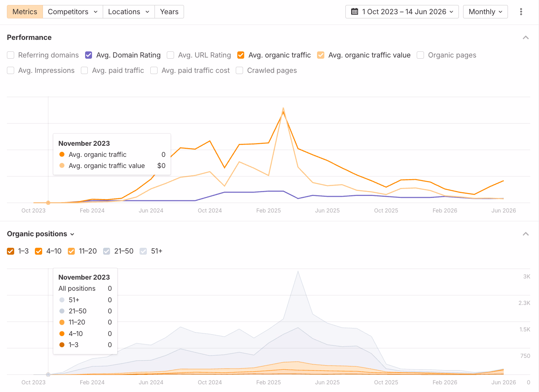This screenshot has width=539, height=392.
Task: Uncheck the 11–20 positions checkbox
Action: pyautogui.click(x=71, y=251)
